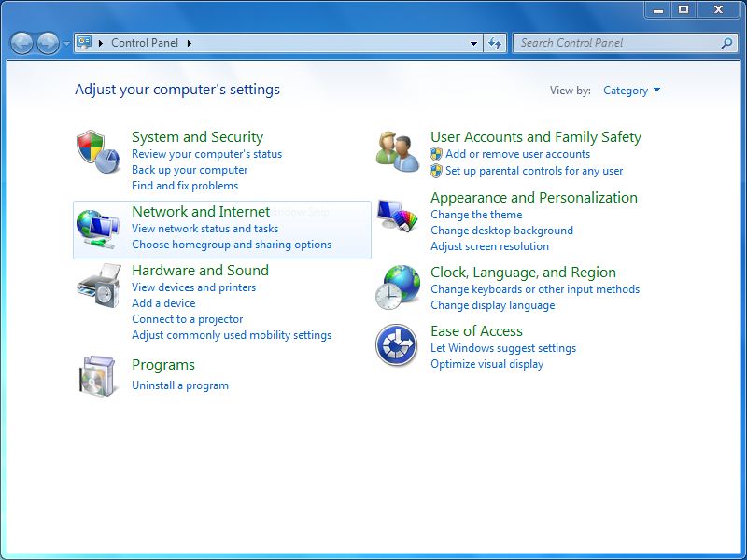747x560 pixels.
Task: Click the Programs disc box icon
Action: coord(98,376)
